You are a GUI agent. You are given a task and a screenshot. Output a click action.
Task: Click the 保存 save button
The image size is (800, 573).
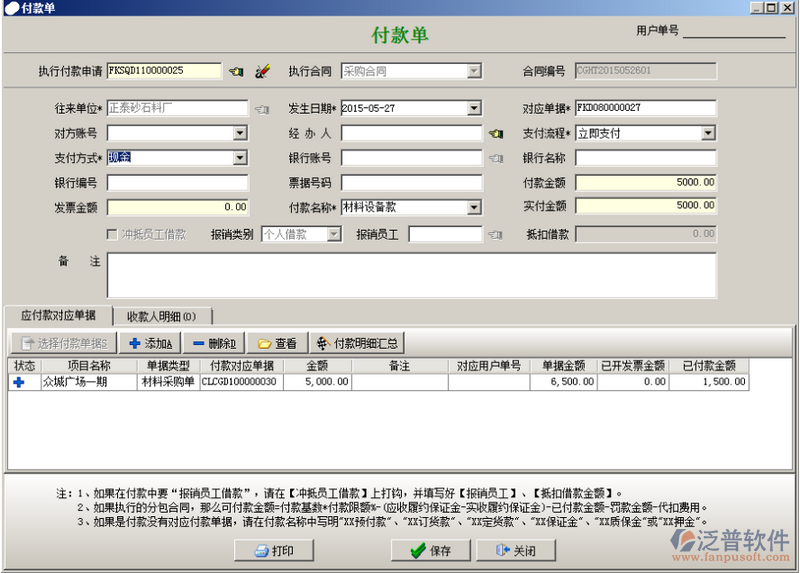click(430, 550)
